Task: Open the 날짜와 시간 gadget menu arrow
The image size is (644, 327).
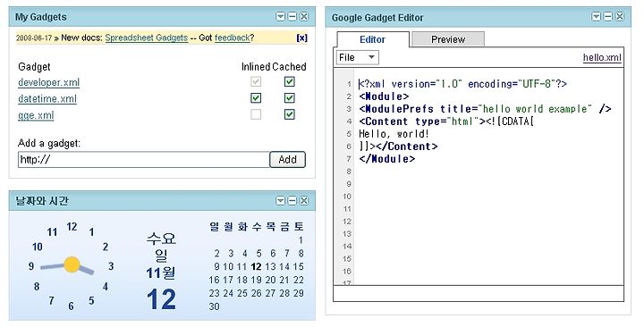Action: [x=281, y=201]
